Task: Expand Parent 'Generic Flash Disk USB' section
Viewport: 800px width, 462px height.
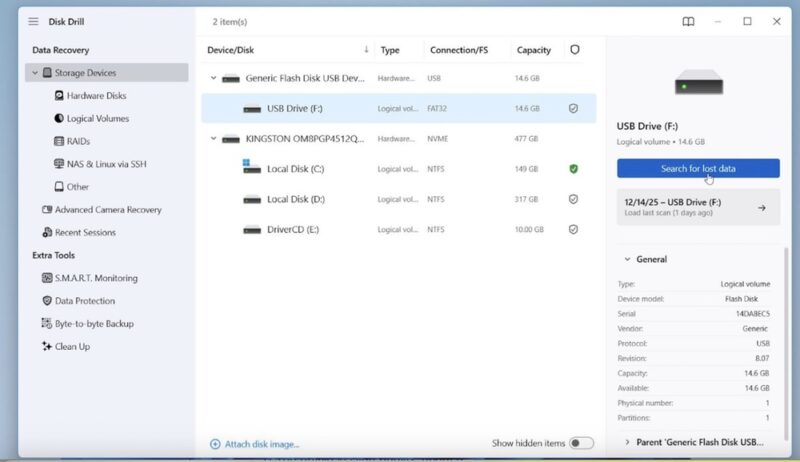Action: [x=628, y=441]
